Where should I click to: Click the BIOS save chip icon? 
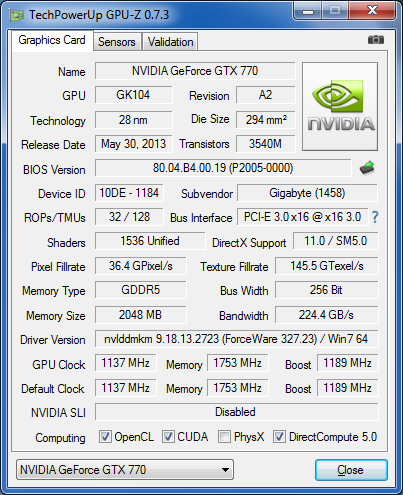pos(367,168)
